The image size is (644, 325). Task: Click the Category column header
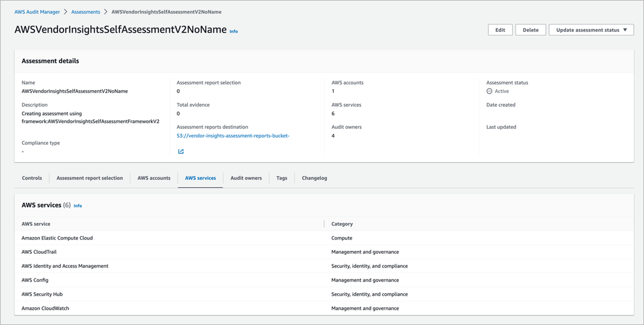point(342,224)
